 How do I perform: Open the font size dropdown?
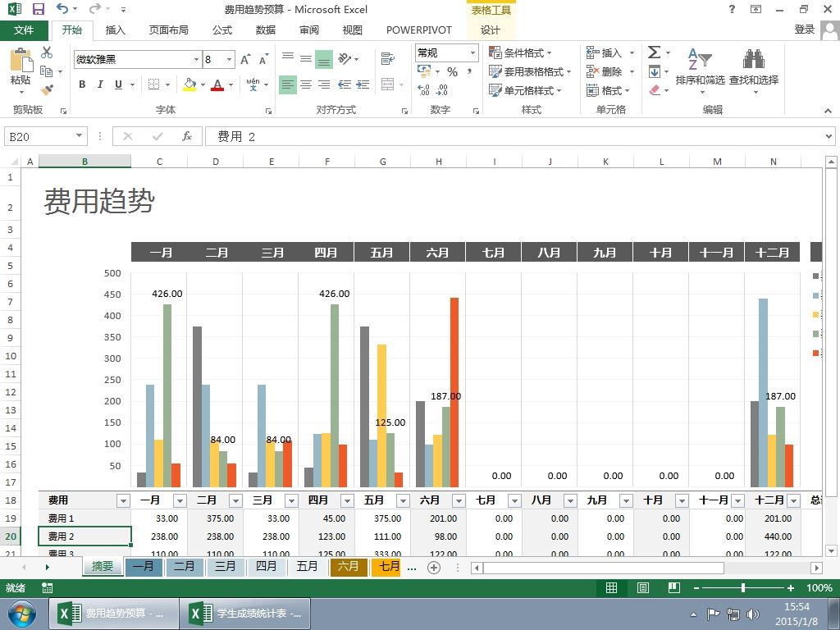point(230,59)
